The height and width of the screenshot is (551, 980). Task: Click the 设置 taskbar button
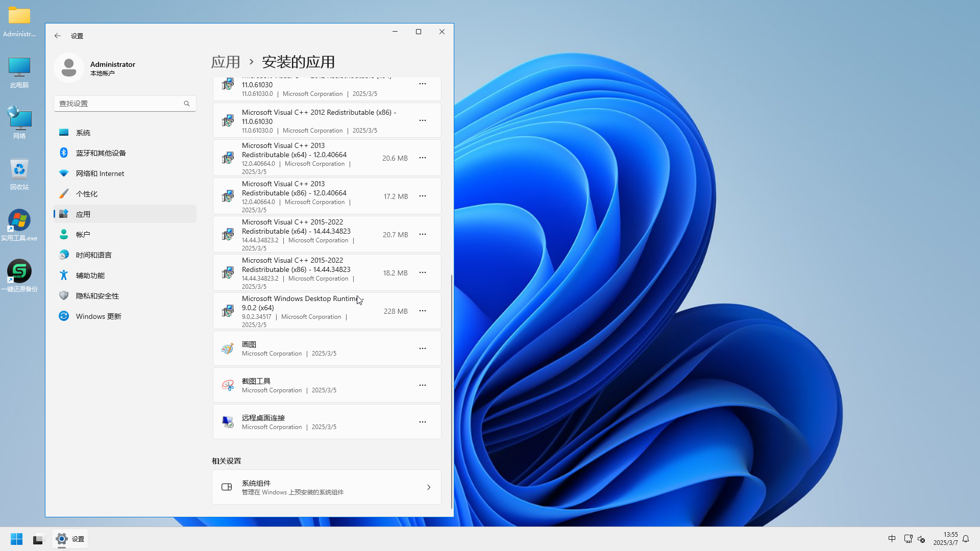tap(70, 539)
